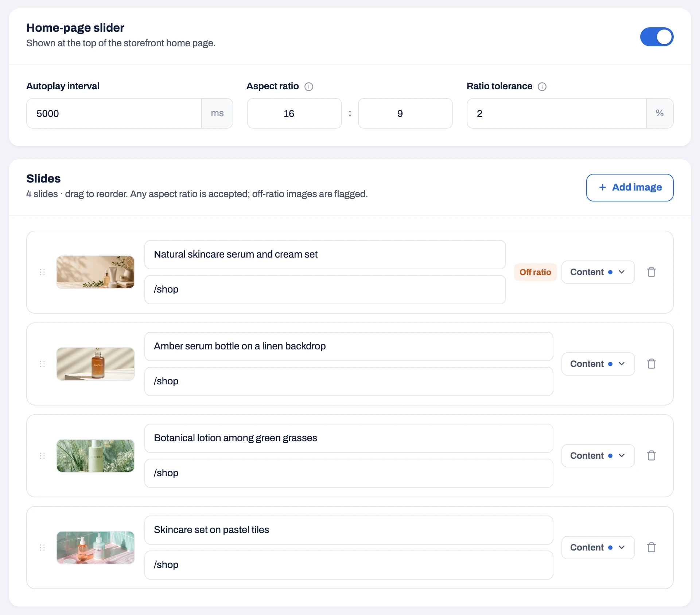Viewport: 700px width, 615px height.
Task: Open the Botanical lotion thumbnail
Action: [x=96, y=456]
